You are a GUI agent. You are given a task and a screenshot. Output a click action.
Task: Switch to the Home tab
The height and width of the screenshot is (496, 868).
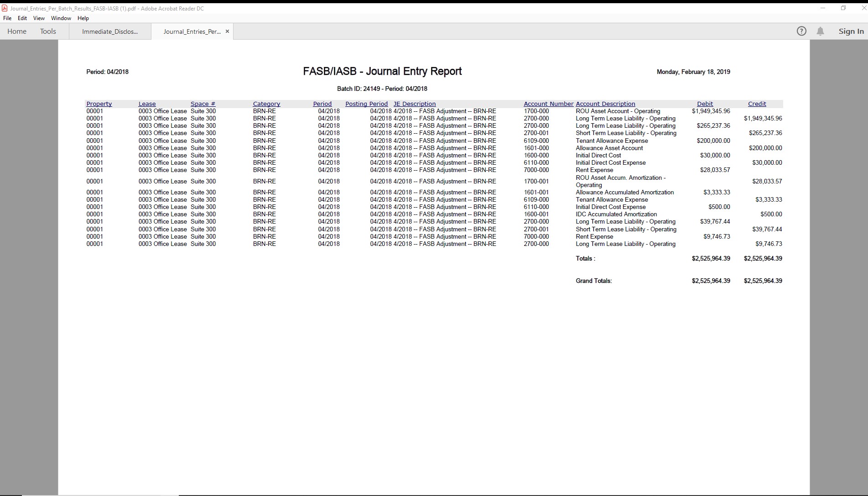17,31
